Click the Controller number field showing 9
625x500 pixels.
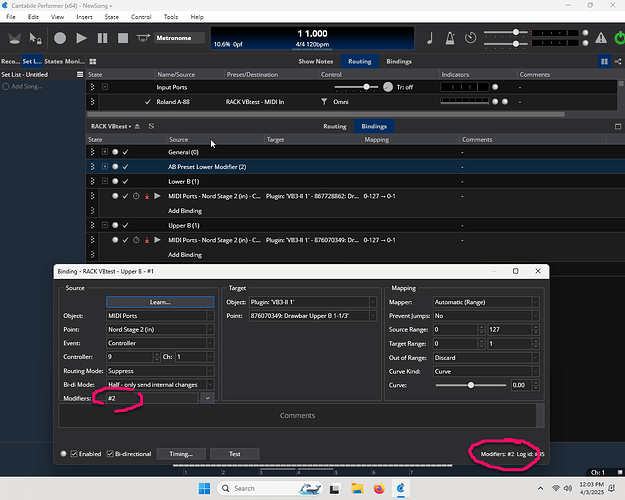click(130, 357)
